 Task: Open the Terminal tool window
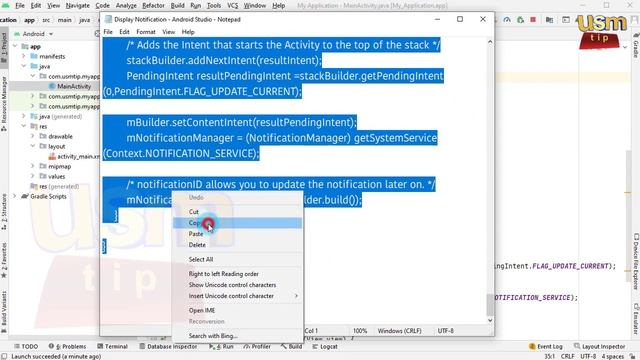click(113, 347)
